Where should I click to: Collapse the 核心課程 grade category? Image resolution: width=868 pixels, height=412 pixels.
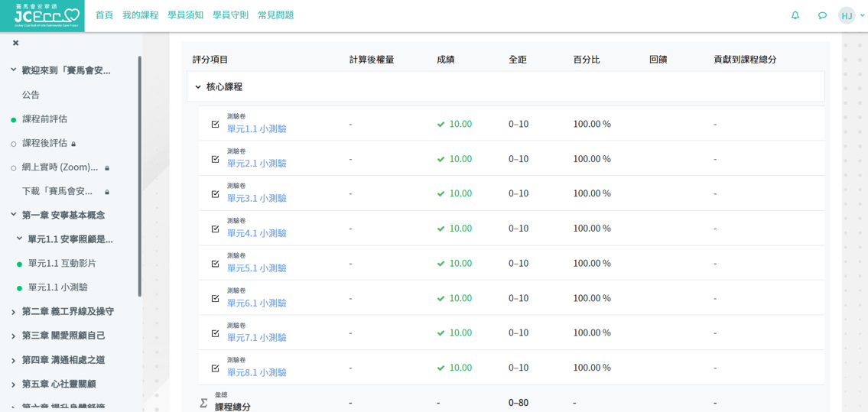coord(198,87)
